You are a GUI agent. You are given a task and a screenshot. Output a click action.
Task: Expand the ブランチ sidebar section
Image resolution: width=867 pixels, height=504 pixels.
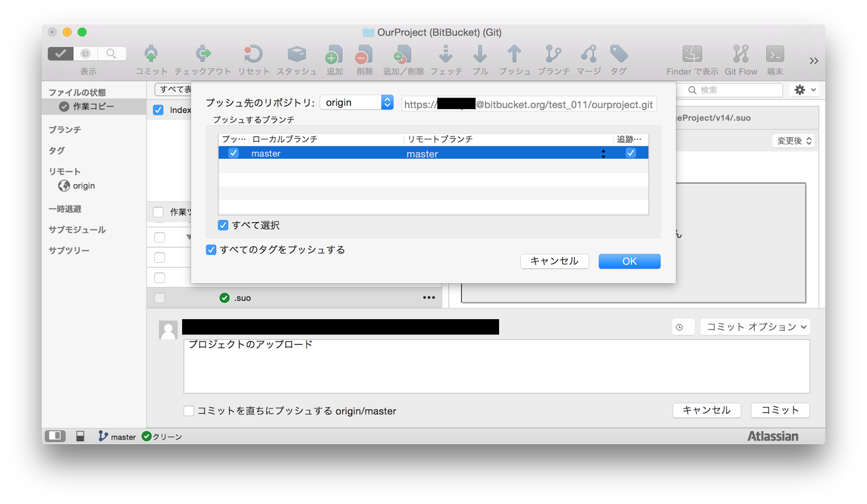tap(64, 130)
